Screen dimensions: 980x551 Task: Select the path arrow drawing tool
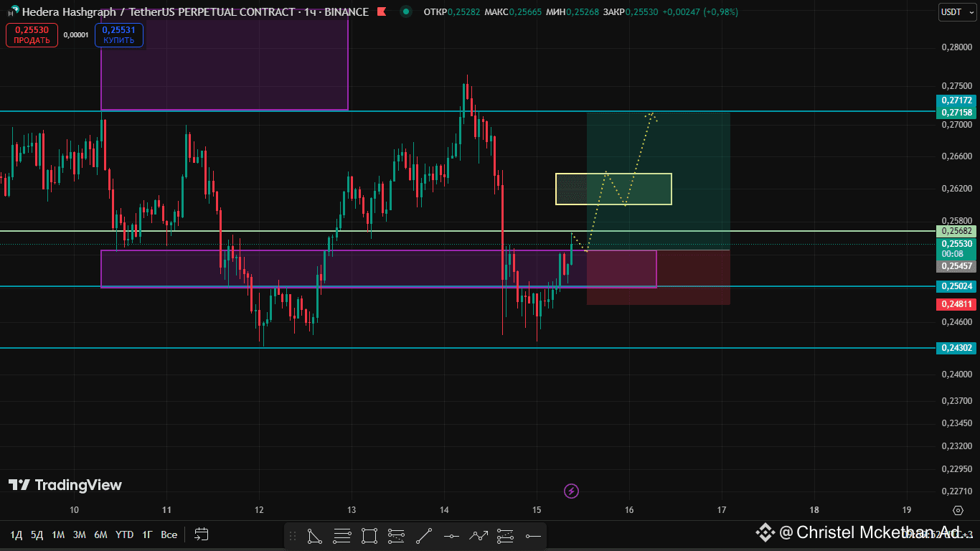pos(479,535)
